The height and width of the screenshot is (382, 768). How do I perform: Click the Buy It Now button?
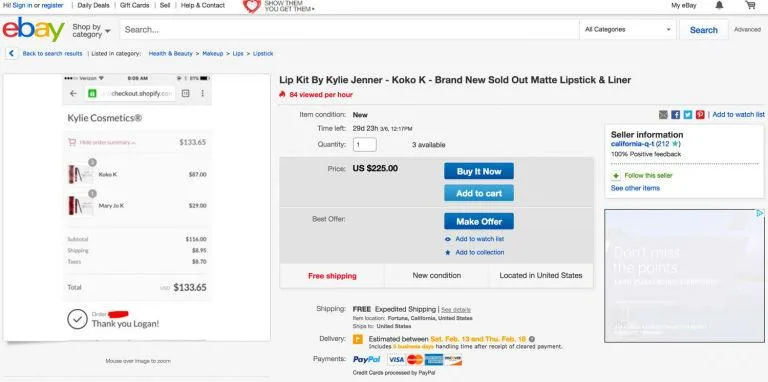click(479, 171)
